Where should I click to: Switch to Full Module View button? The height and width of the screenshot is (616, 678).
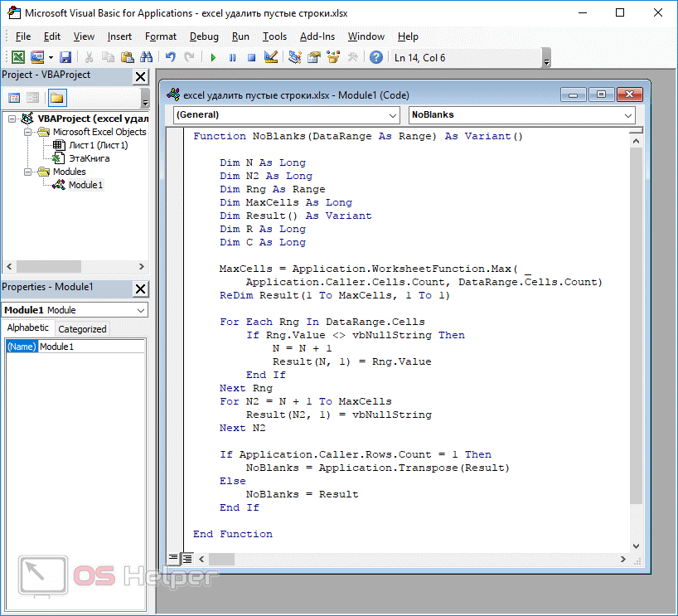[187, 557]
